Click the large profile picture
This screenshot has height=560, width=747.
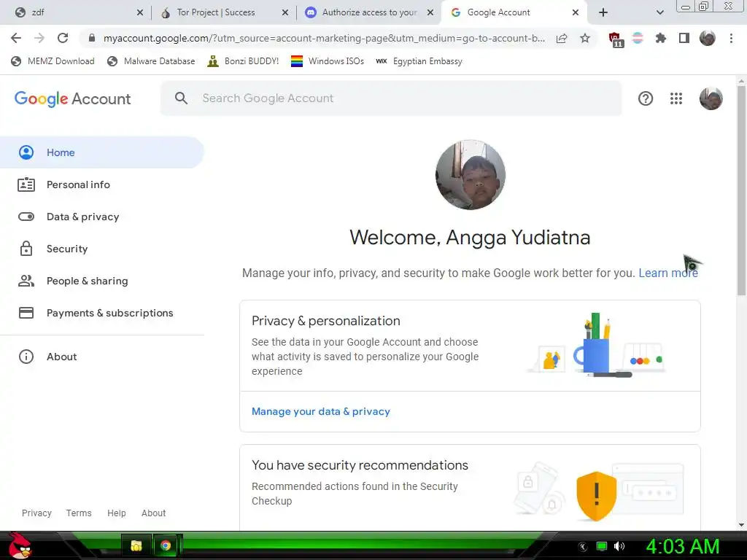471,175
